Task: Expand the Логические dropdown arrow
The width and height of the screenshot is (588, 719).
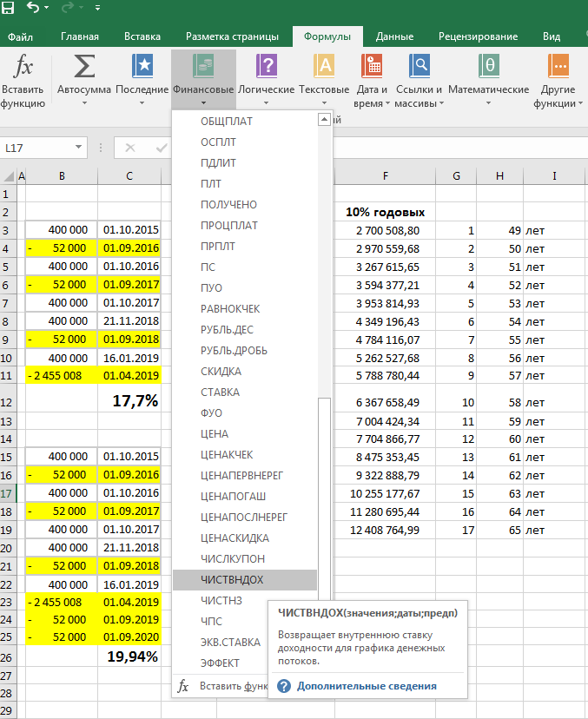Action: coord(266,103)
